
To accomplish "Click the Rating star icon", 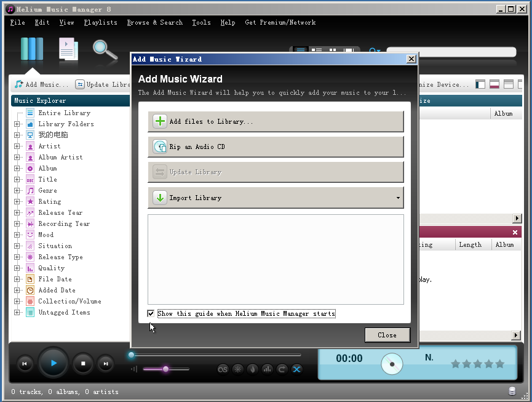I will [x=30, y=202].
